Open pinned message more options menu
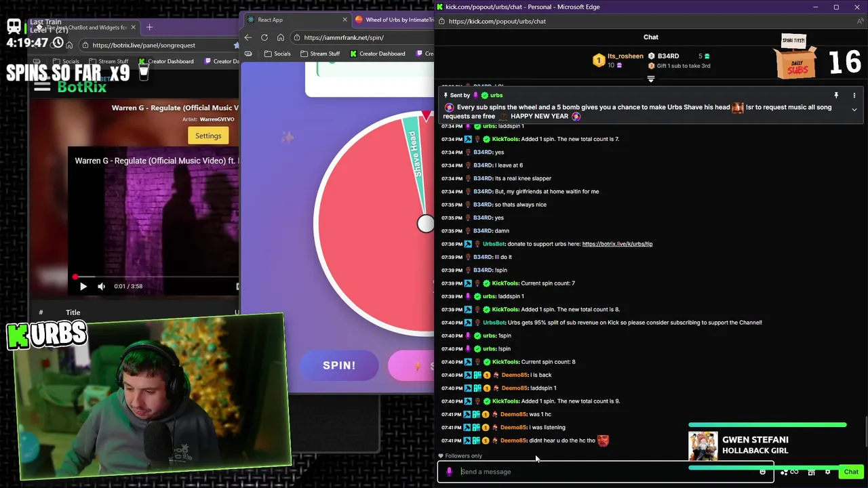Image resolution: width=868 pixels, height=488 pixels. (x=854, y=96)
